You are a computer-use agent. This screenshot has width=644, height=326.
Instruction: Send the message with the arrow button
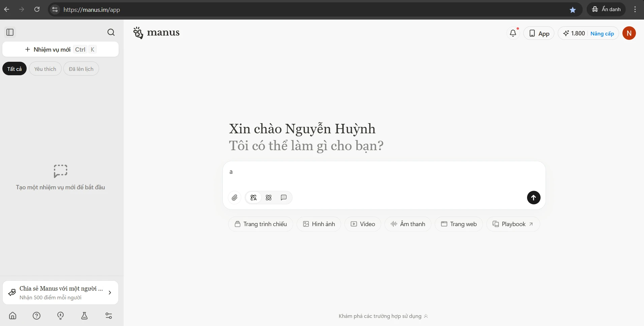click(533, 198)
